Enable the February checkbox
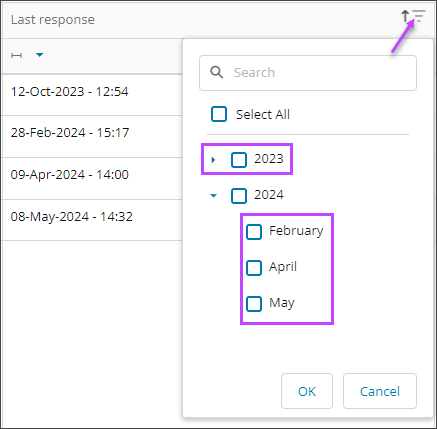The image size is (437, 429). tap(254, 232)
